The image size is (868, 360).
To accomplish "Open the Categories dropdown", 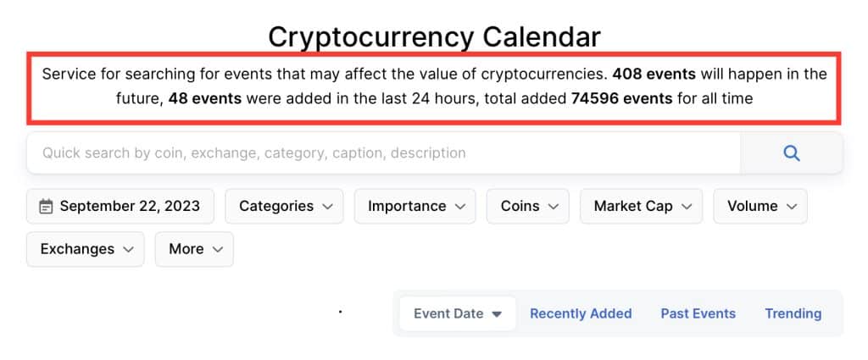I will point(284,206).
